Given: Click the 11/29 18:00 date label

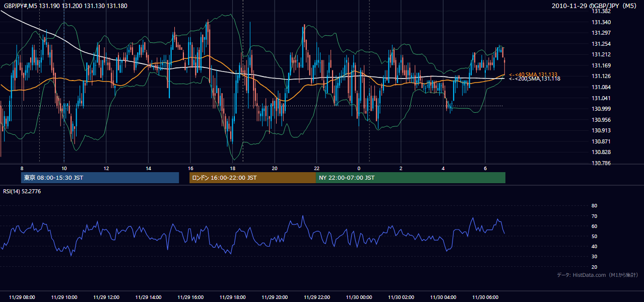Looking at the screenshot, I should tap(232, 297).
